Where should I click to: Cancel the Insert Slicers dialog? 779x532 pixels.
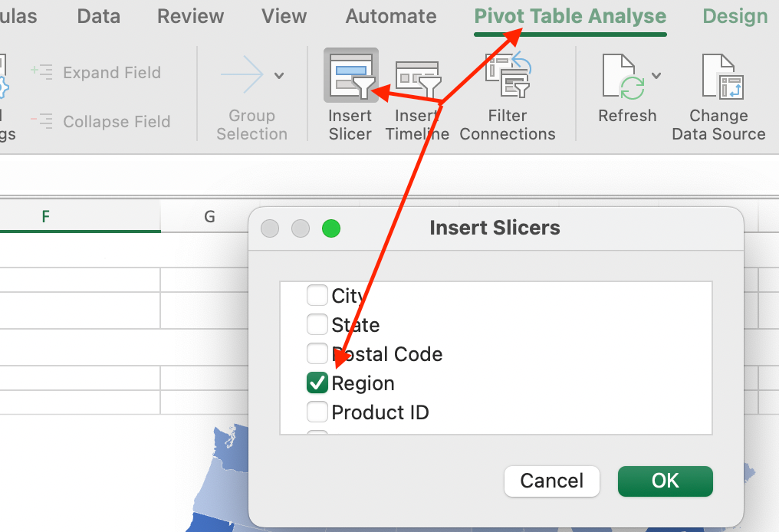click(551, 481)
